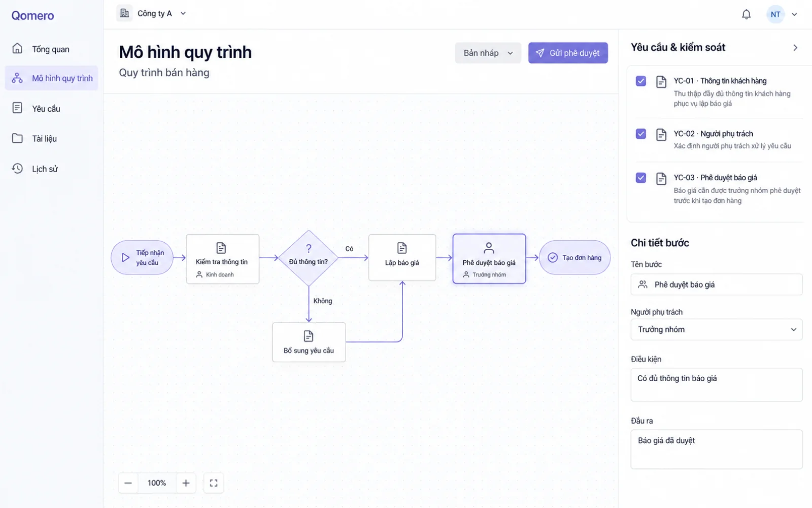The image size is (812, 508).
Task: Expand the 'Công ty A' company selector
Action: (x=152, y=14)
